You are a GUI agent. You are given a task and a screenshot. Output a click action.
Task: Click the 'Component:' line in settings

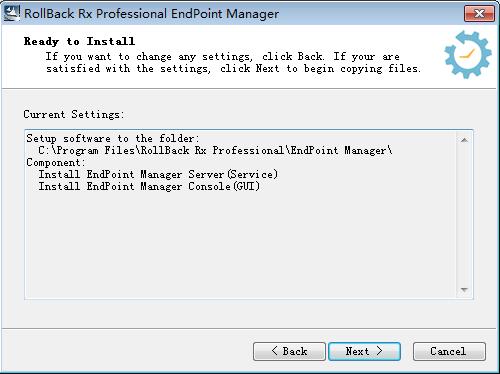click(x=56, y=162)
